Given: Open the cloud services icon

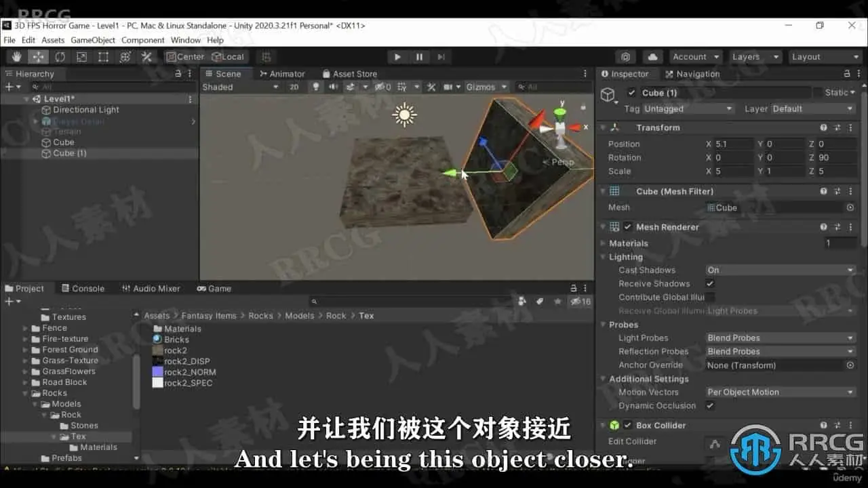Looking at the screenshot, I should point(652,57).
